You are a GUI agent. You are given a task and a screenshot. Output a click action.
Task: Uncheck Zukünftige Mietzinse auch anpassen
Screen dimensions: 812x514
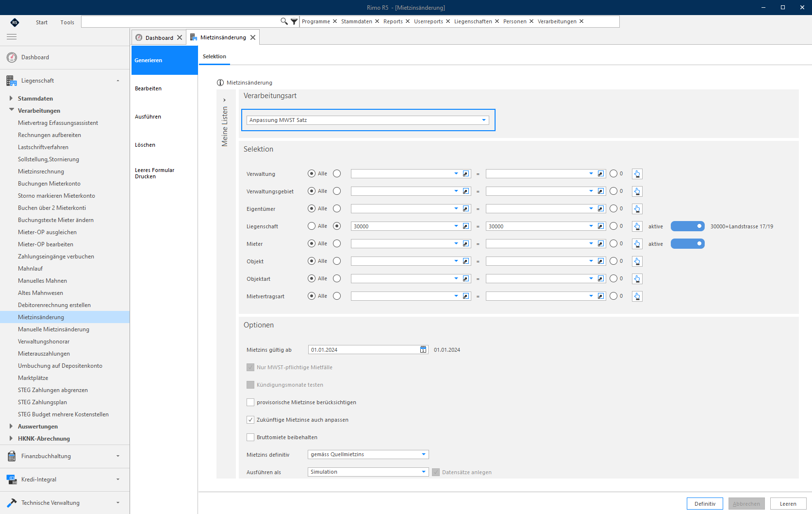click(250, 420)
